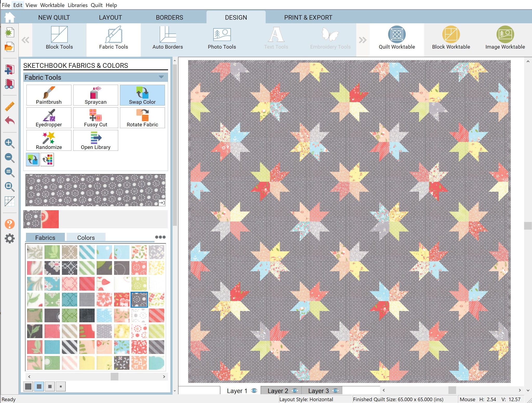Open the Libraries menu

tap(77, 5)
